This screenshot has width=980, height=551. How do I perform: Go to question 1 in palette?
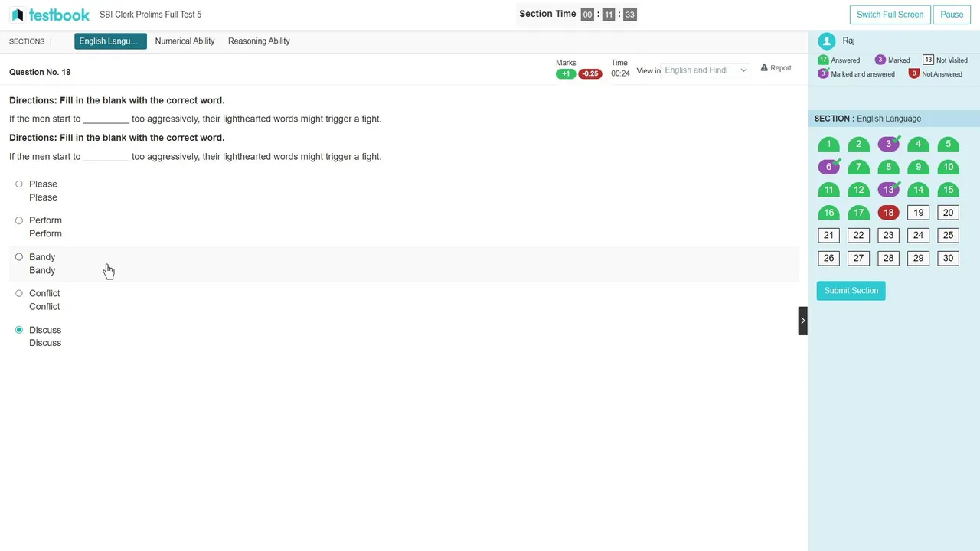pos(828,144)
